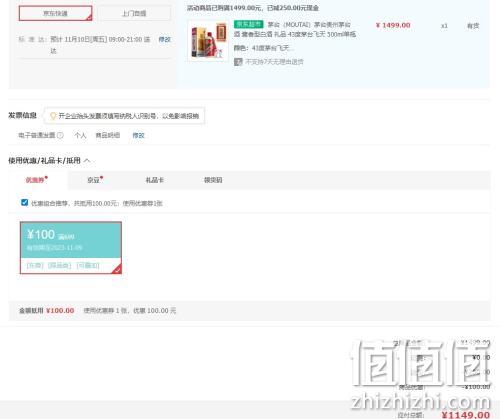
Task: Open the Moutai product thumbnail
Action: [208, 41]
